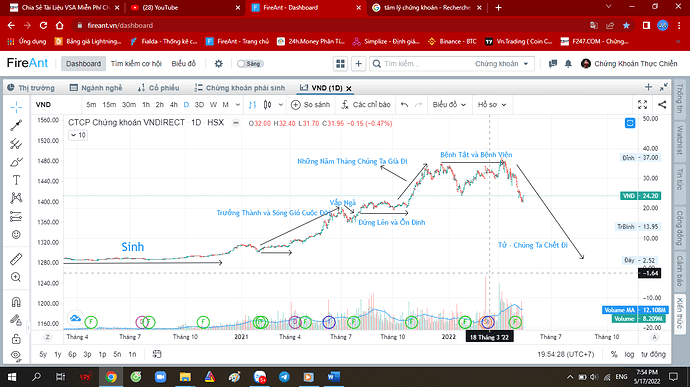Toggle magnet mode icon
This screenshot has height=387, width=690.
point(16,302)
